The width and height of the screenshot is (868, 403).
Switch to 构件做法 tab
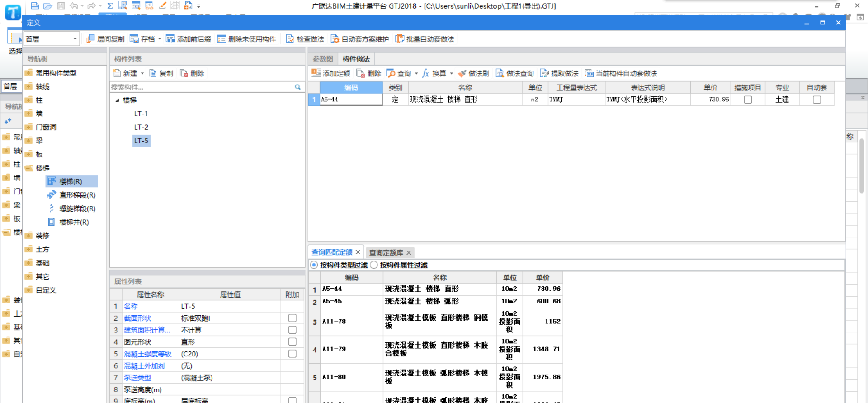[x=356, y=59]
